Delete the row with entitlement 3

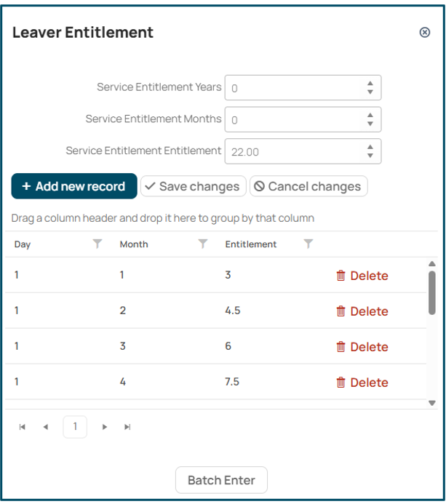click(x=362, y=276)
